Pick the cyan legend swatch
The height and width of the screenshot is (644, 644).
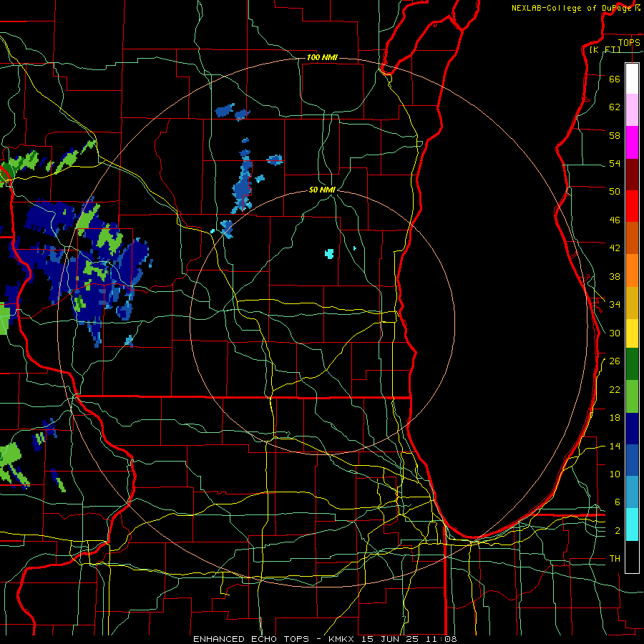[x=632, y=525]
